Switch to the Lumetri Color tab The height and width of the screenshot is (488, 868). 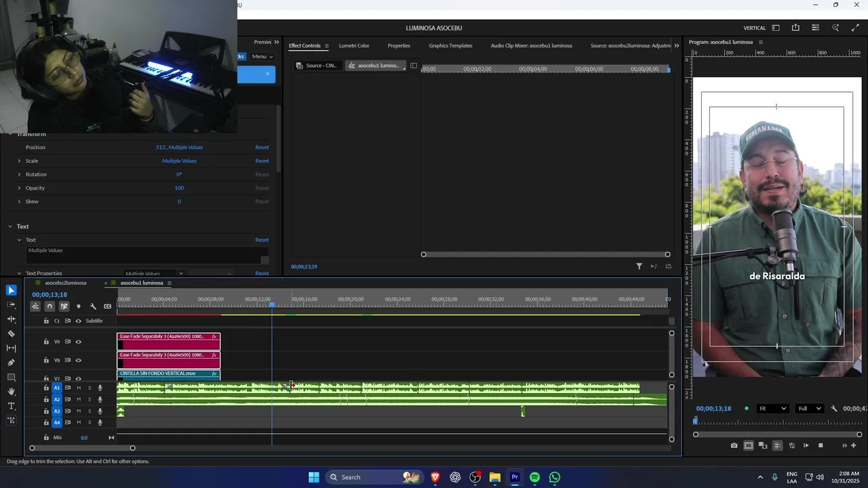(x=354, y=45)
